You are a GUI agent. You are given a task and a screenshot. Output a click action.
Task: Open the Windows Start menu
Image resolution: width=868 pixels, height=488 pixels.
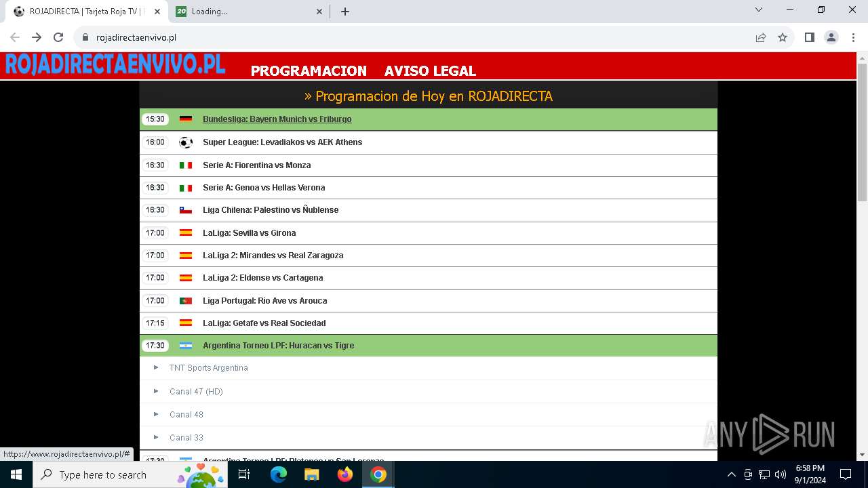coord(16,474)
